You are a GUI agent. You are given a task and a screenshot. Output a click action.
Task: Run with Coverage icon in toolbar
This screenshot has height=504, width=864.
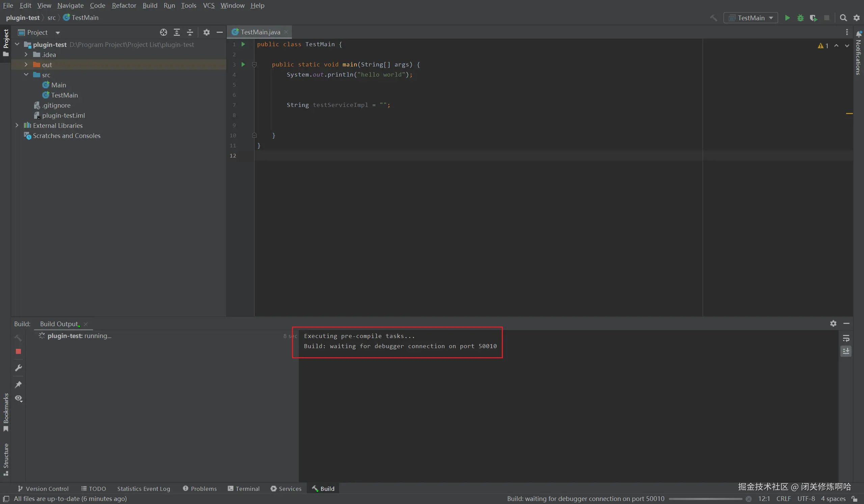coord(813,18)
